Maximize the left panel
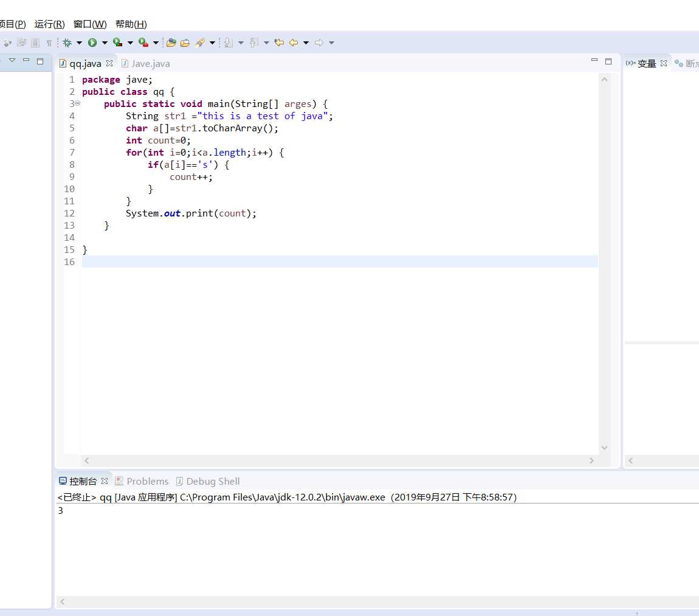Image resolution: width=699 pixels, height=616 pixels. (x=40, y=61)
